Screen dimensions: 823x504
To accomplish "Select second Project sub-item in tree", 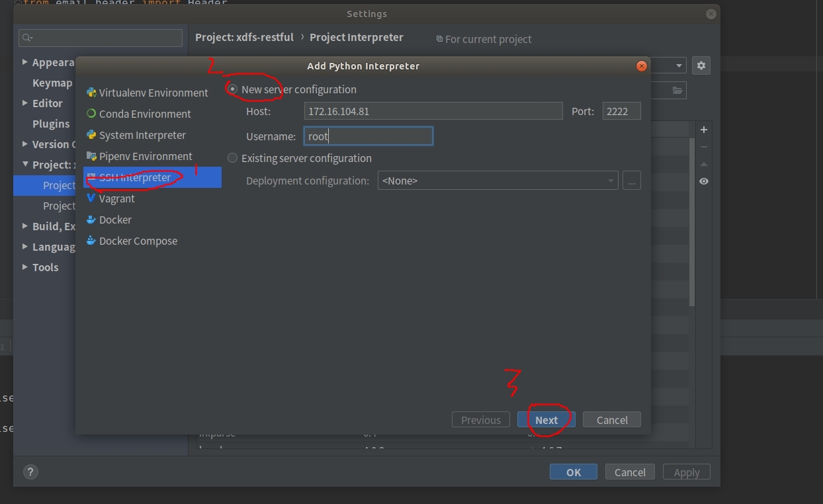I will [59, 206].
